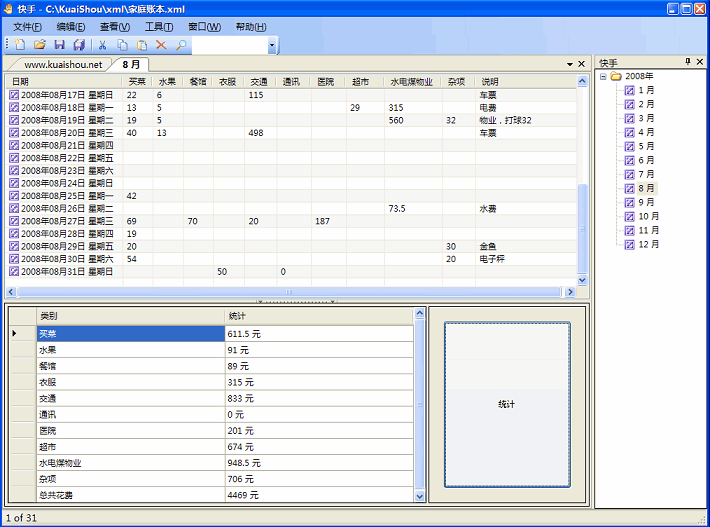Collapse the 2008年 tree folder
The height and width of the screenshot is (527, 710).
click(x=603, y=76)
